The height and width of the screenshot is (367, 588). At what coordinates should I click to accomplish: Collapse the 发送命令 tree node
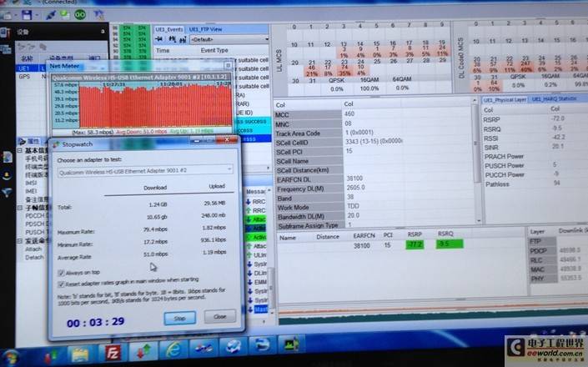click(x=19, y=241)
